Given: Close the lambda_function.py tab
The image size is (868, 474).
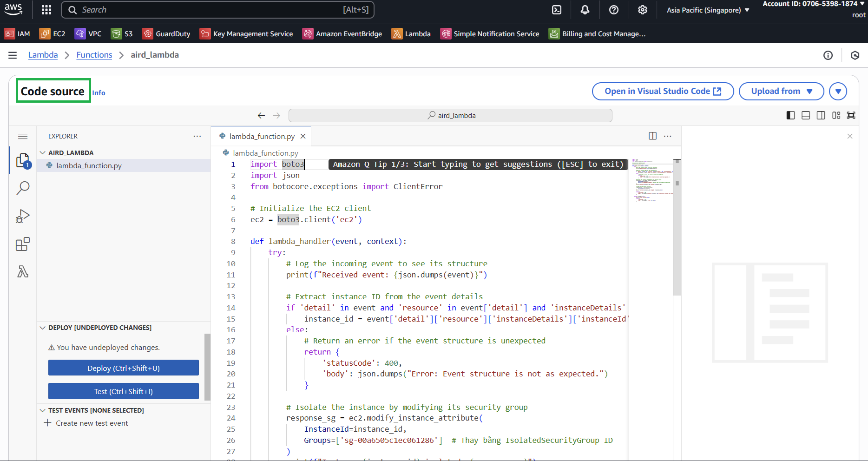Looking at the screenshot, I should [x=303, y=136].
